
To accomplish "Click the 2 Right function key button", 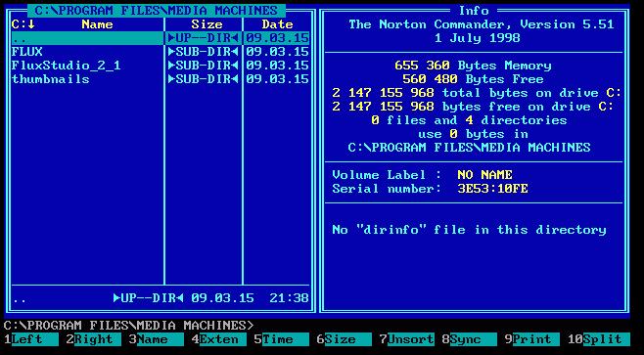I will pos(94,339).
